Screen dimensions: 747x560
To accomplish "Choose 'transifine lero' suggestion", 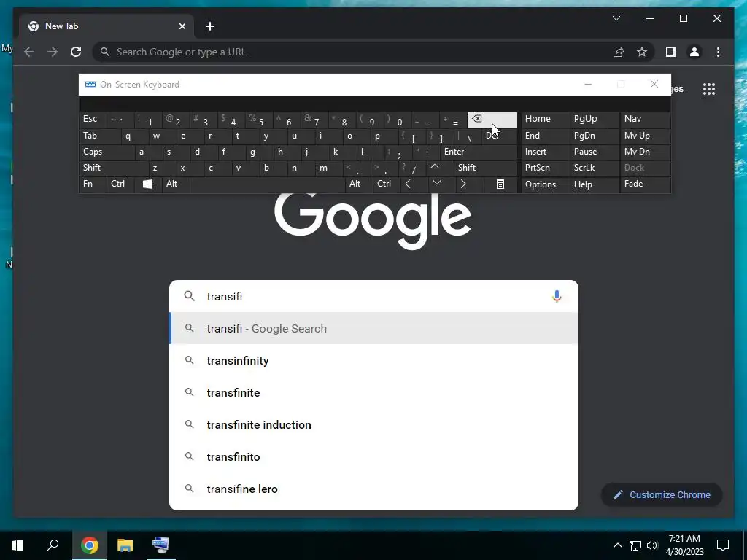I will 374,489.
